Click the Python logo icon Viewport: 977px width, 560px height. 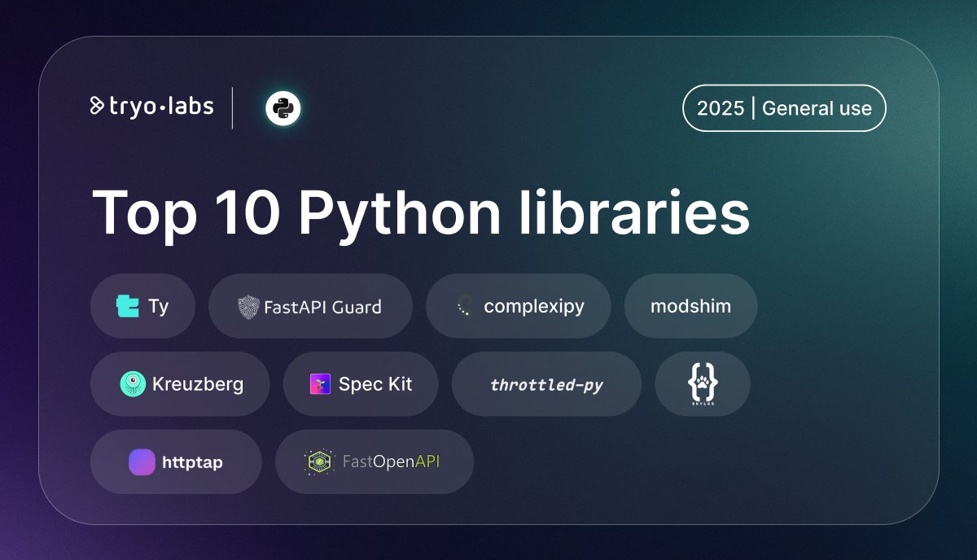coord(283,108)
